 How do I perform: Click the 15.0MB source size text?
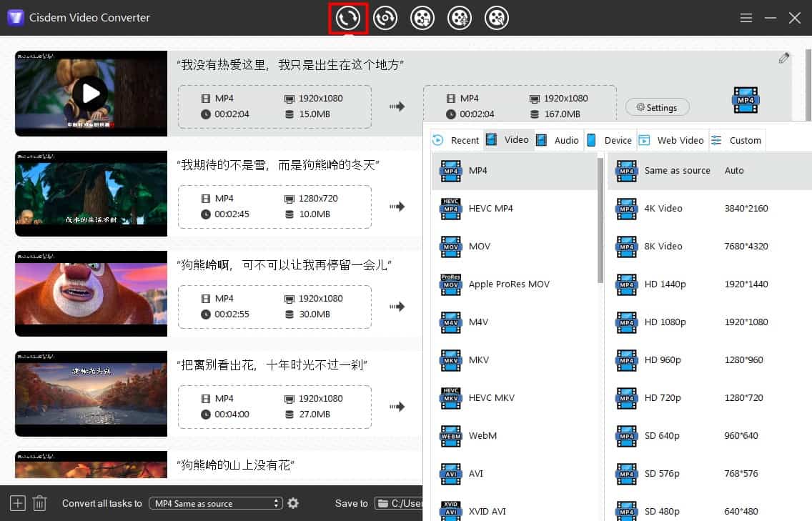point(315,114)
